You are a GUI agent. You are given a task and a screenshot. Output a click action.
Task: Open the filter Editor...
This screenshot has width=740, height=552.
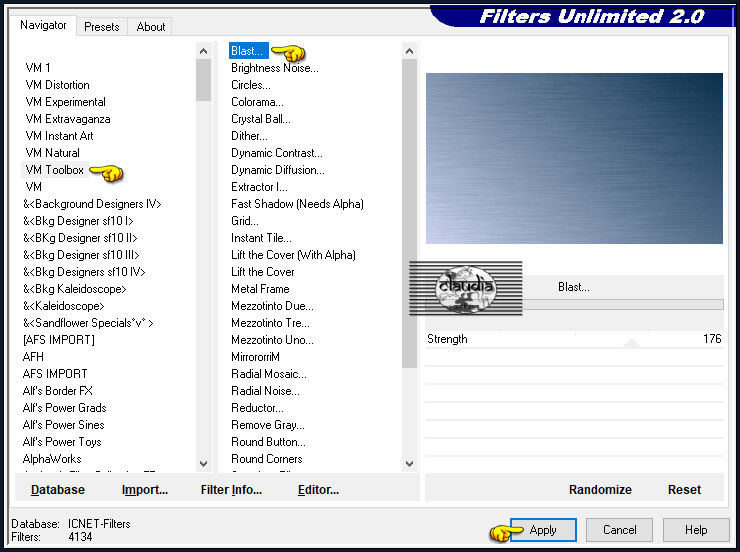point(318,490)
